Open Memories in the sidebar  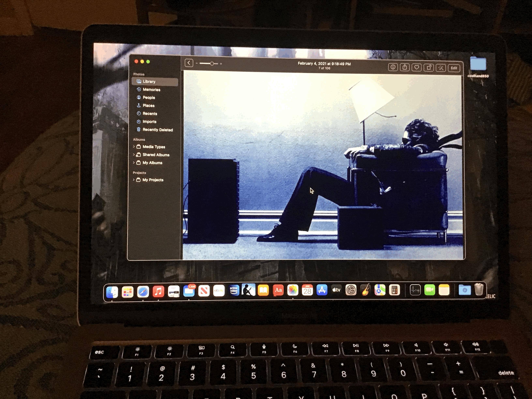[x=151, y=89]
